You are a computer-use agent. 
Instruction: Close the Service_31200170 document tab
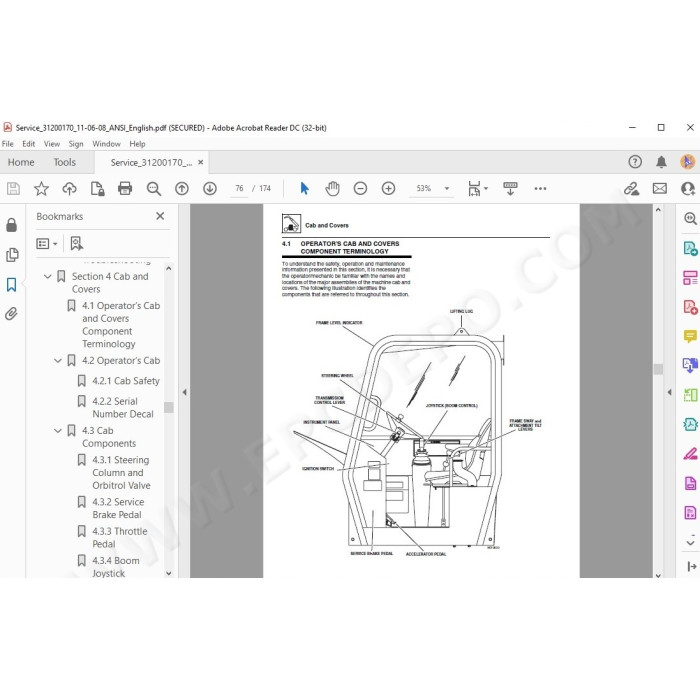(201, 162)
